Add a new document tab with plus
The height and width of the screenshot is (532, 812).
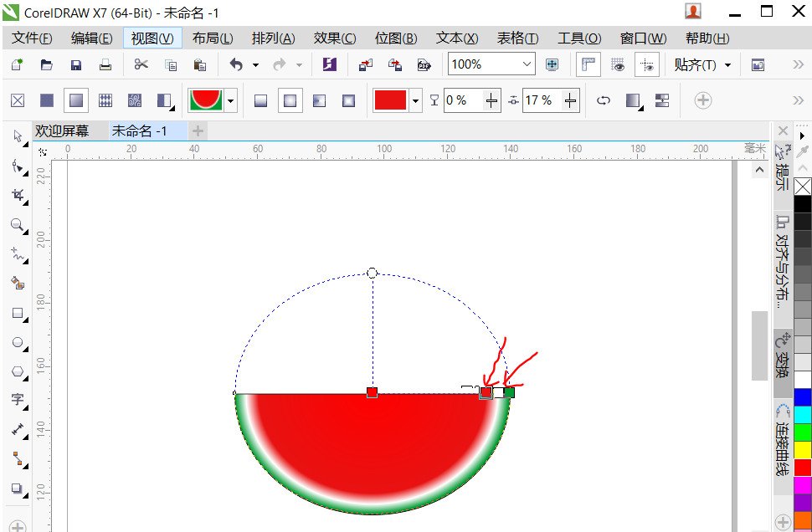pos(198,131)
